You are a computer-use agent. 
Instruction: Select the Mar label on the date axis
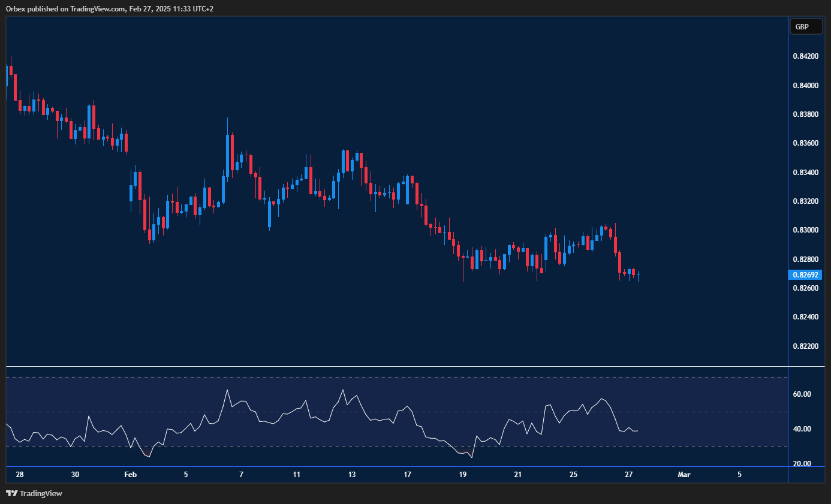pyautogui.click(x=684, y=474)
